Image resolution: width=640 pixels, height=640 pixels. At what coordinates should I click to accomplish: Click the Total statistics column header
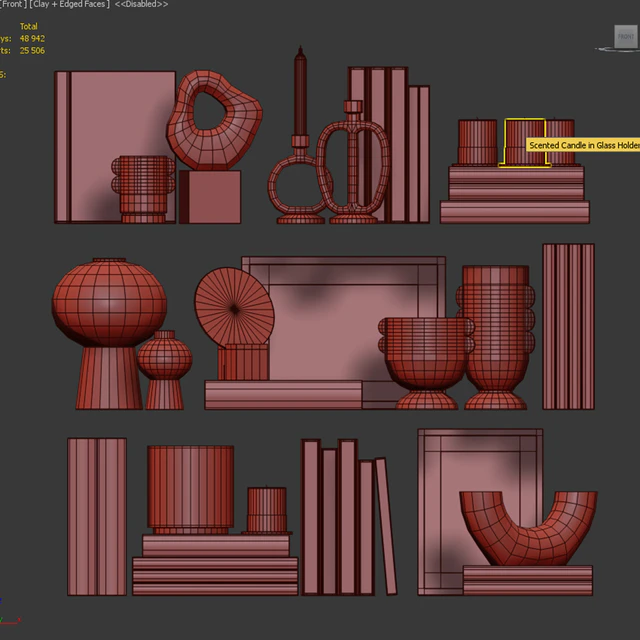click(x=29, y=27)
